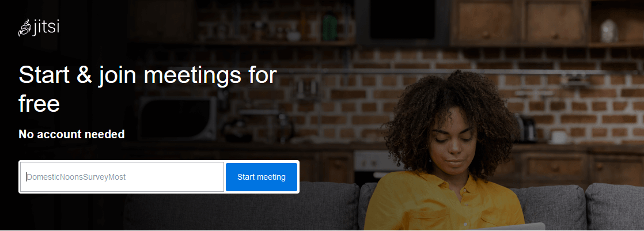Click the grey sofa cushion on the right
Viewport: 644px width, 231px height.
click(x=615, y=206)
